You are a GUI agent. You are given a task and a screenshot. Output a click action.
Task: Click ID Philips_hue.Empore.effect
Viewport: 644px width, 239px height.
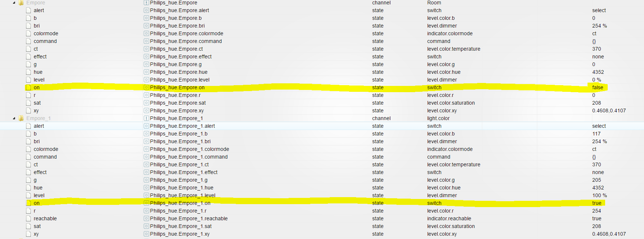181,57
